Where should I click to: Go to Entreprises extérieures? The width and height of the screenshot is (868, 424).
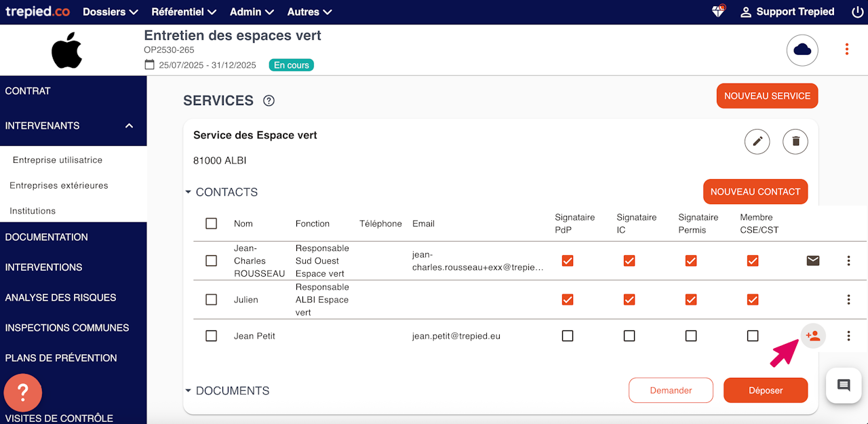pos(59,185)
